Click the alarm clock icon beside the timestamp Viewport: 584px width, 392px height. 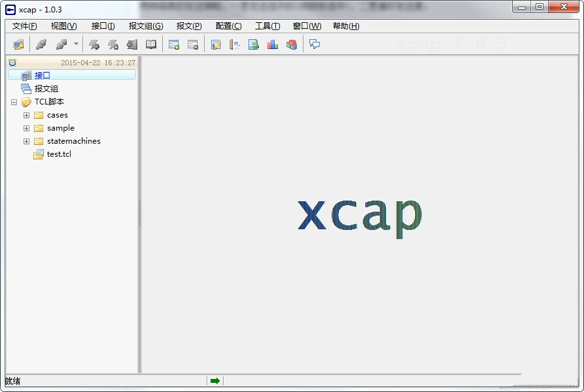pyautogui.click(x=12, y=62)
